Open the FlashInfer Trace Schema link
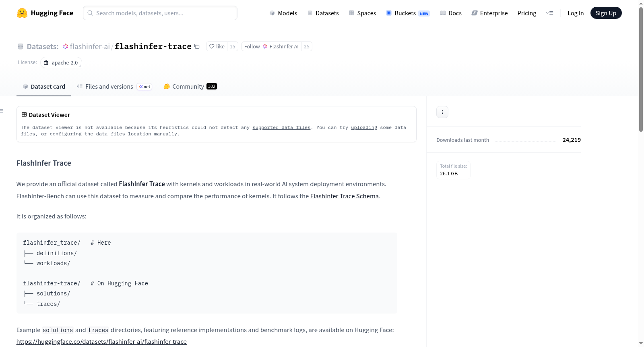Screen dimensions: 644x347 click(345, 196)
